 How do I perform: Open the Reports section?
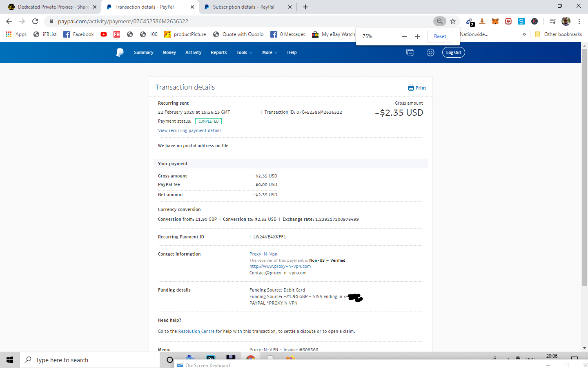coord(219,52)
